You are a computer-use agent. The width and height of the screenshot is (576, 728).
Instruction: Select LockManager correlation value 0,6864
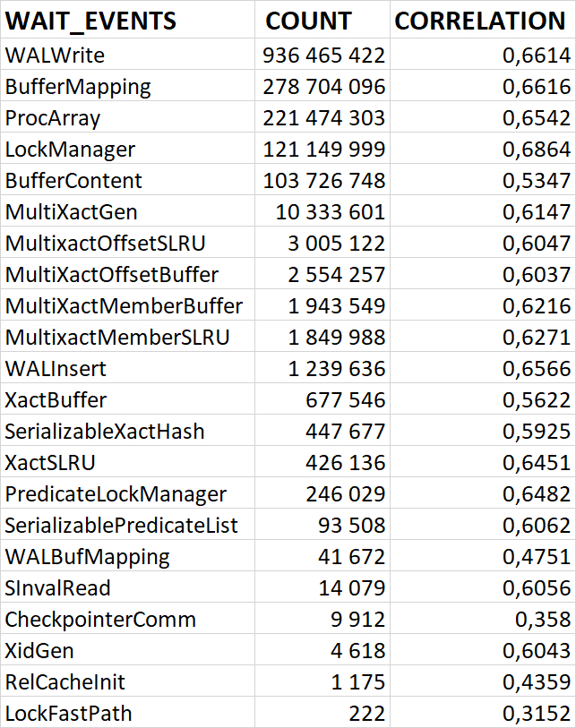click(536, 150)
